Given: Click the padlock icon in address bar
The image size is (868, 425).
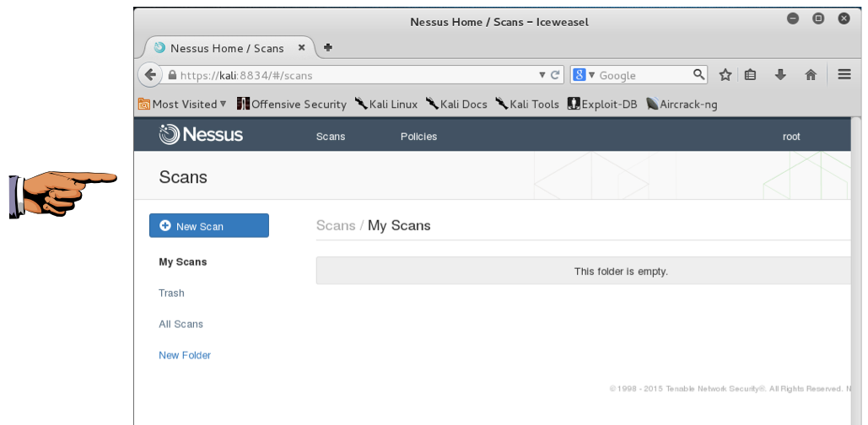Looking at the screenshot, I should [173, 75].
